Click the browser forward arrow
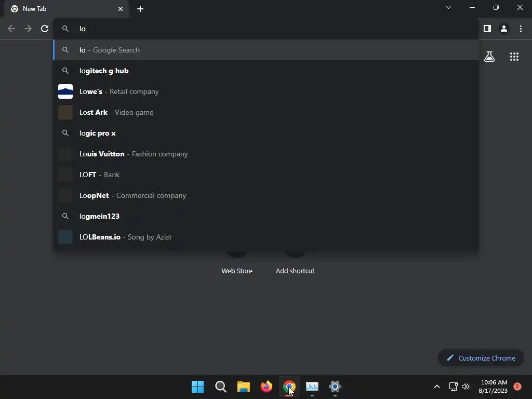This screenshot has height=399, width=532. click(x=28, y=29)
